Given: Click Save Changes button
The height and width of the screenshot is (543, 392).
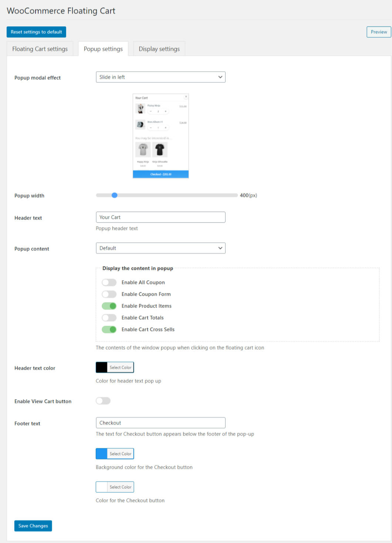Looking at the screenshot, I should pyautogui.click(x=33, y=526).
